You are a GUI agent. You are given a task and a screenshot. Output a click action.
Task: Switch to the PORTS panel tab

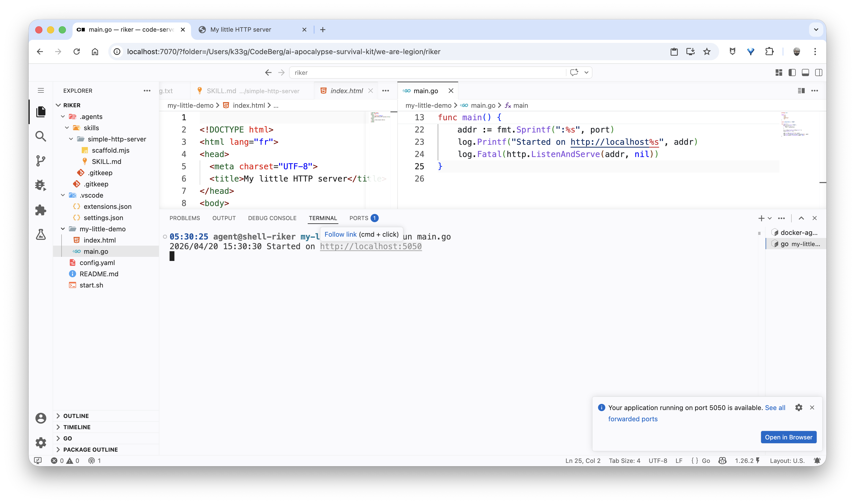(x=359, y=218)
